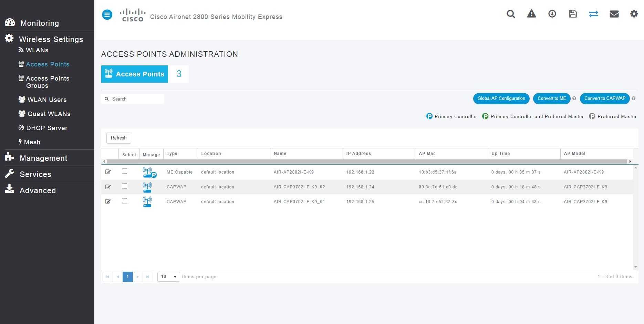Click the help icon beside Convert to ME
Screen dimensions: 644x324
(574, 98)
